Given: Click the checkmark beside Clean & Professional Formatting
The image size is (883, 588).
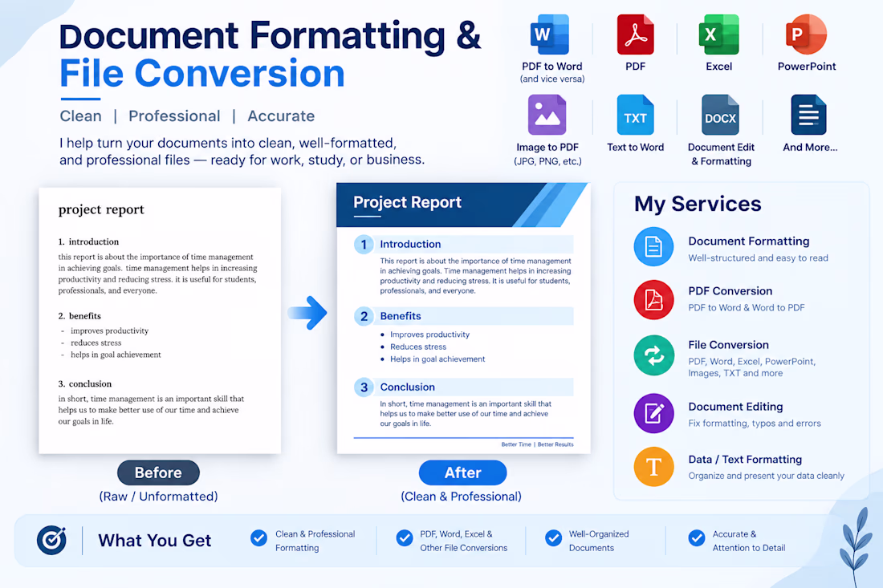Looking at the screenshot, I should click(258, 538).
